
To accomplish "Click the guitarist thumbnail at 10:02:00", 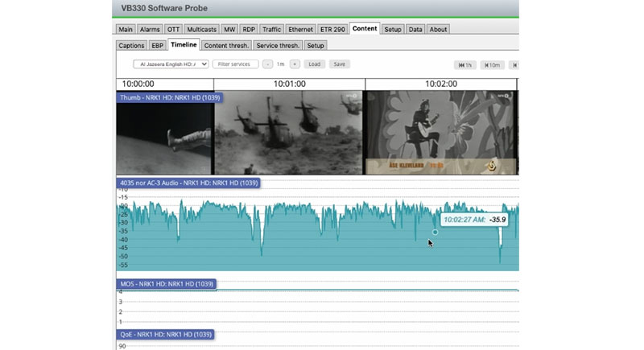I will point(439,133).
